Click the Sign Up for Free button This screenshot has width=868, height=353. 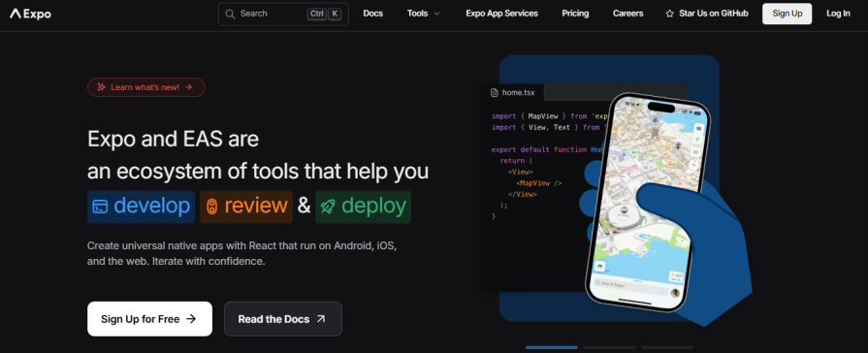[149, 319]
